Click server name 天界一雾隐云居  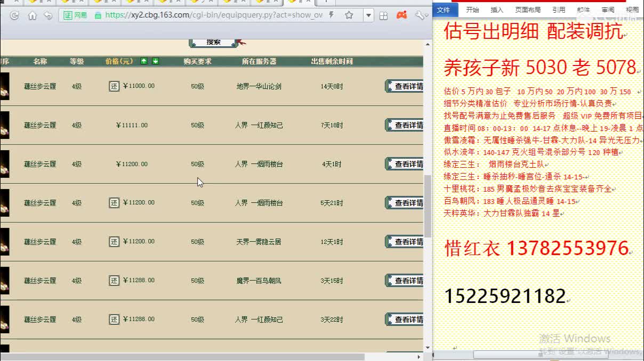pyautogui.click(x=259, y=242)
